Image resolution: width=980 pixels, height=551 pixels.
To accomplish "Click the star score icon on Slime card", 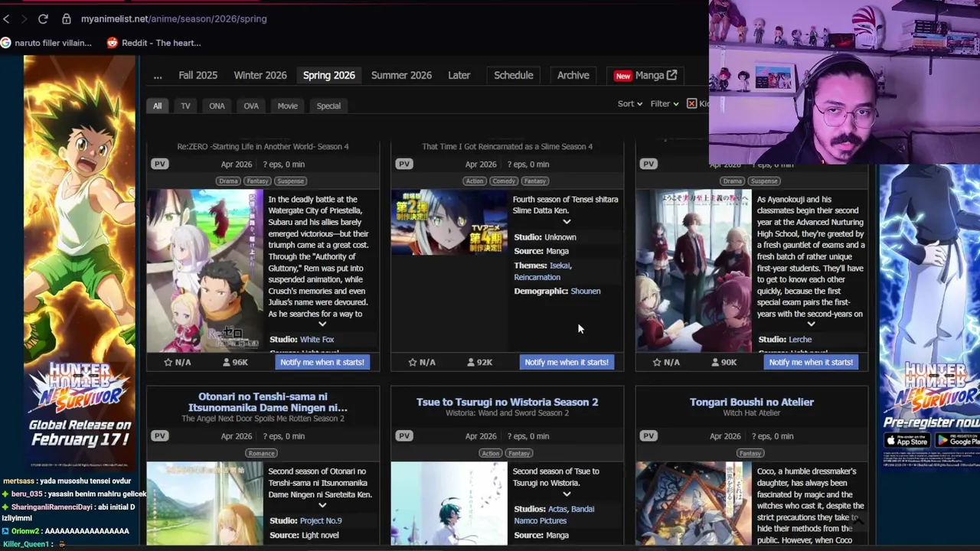I will click(x=413, y=362).
